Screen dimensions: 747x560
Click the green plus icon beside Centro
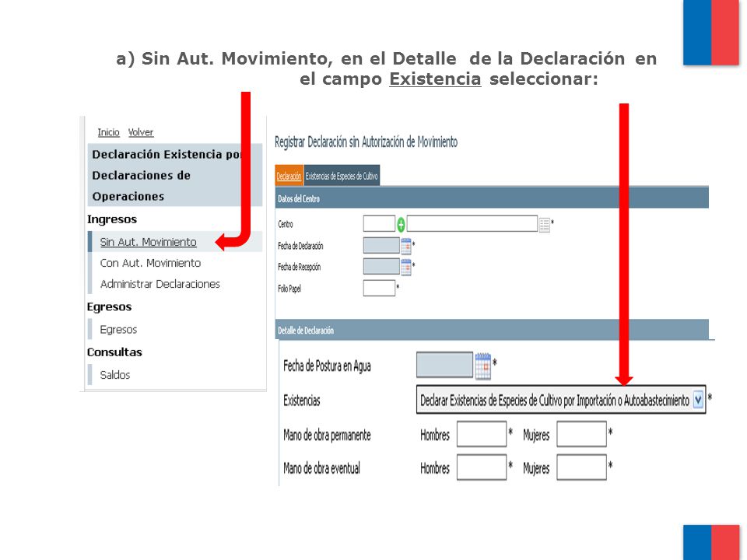[x=402, y=224]
